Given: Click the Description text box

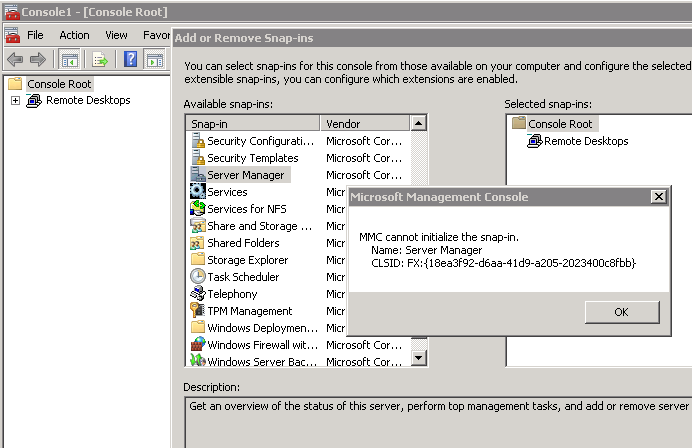Looking at the screenshot, I should (x=438, y=422).
